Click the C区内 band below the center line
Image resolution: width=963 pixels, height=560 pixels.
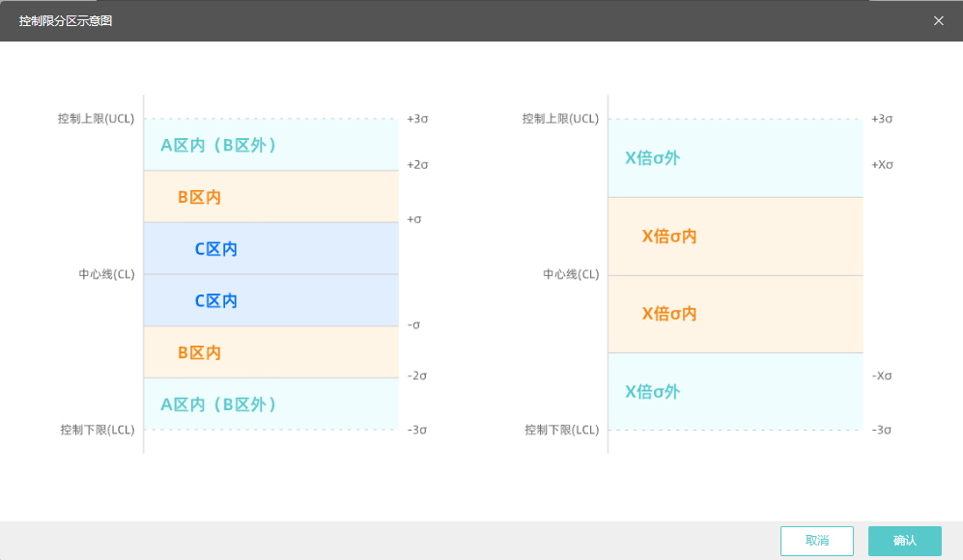(271, 300)
